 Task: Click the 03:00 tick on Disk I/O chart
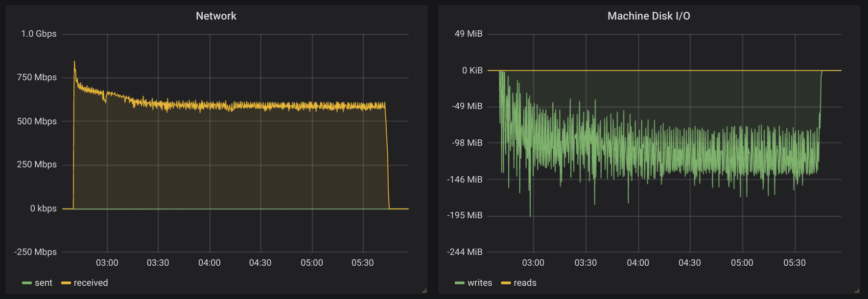click(x=533, y=263)
